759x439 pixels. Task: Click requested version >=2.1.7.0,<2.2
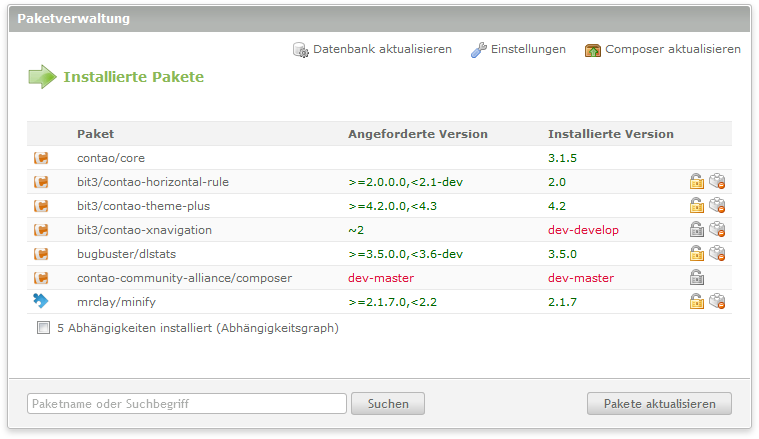click(x=393, y=302)
